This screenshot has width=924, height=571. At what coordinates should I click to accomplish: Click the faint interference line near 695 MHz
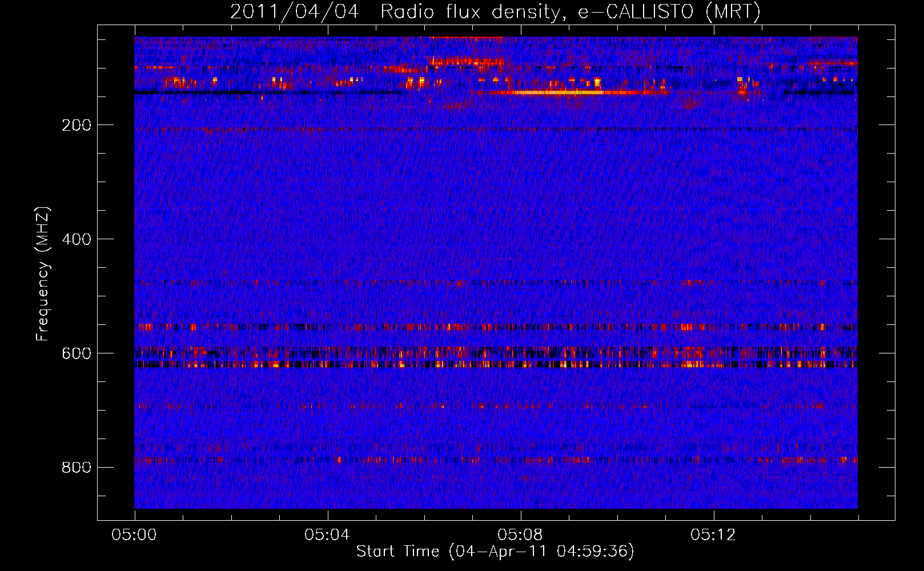point(496,406)
